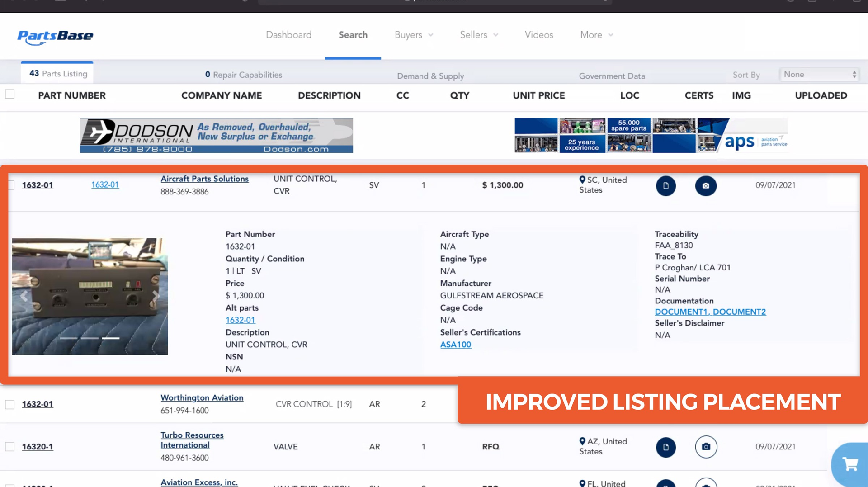Expand the Buyers menu
Image resolution: width=868 pixels, height=487 pixels.
pyautogui.click(x=414, y=35)
